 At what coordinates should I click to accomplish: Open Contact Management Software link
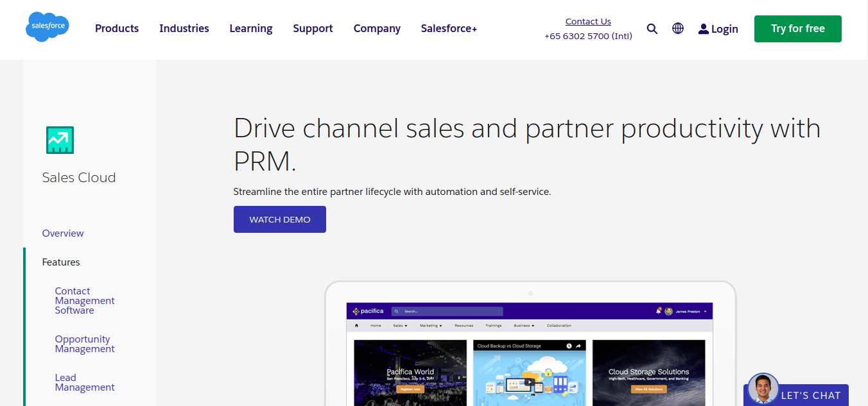85,301
